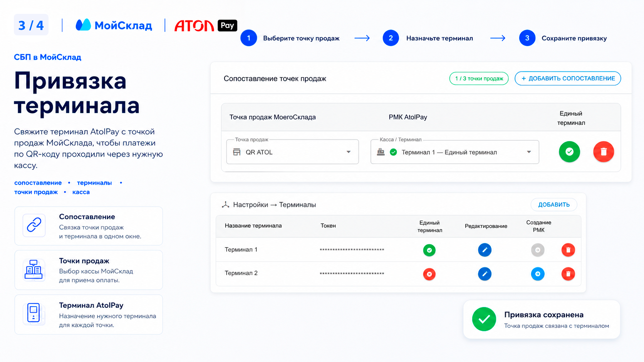The height and width of the screenshot is (362, 644).
Task: Open the Касса / Терминал dropdown arrow
Action: (529, 152)
